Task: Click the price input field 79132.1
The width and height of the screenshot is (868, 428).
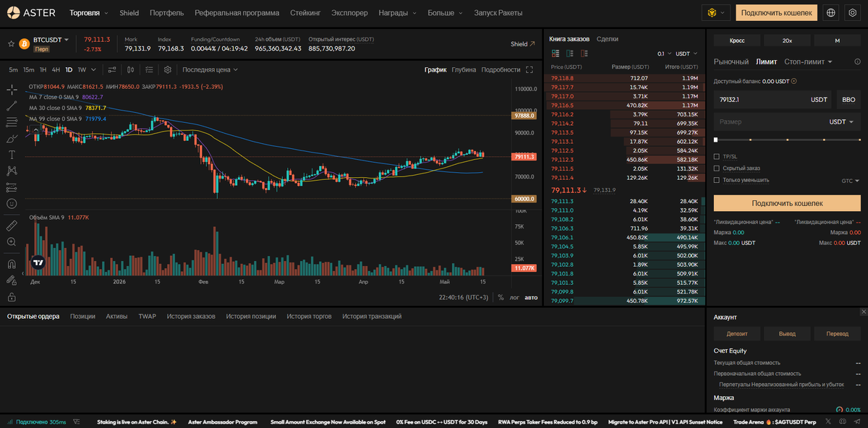Action: 773,100
